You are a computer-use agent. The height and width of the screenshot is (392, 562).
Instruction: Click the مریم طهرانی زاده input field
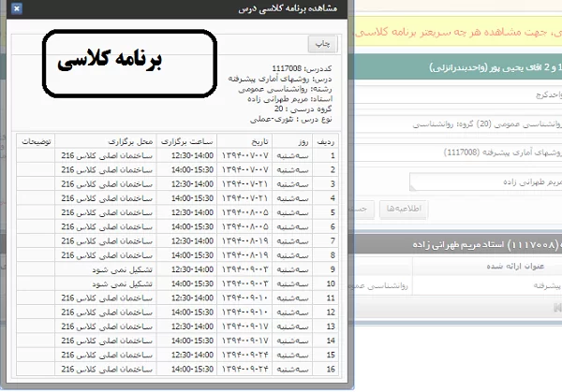pyautogui.click(x=485, y=181)
